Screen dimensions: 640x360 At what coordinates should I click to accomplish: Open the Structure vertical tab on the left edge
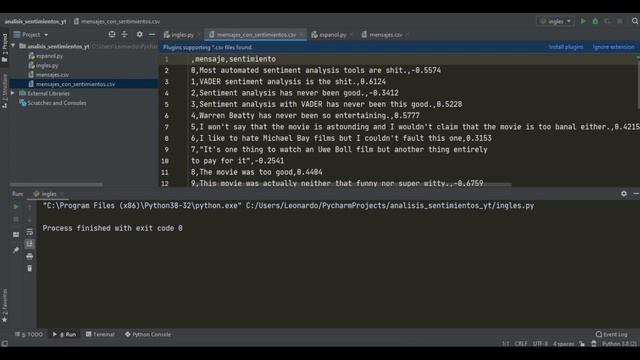click(4, 91)
